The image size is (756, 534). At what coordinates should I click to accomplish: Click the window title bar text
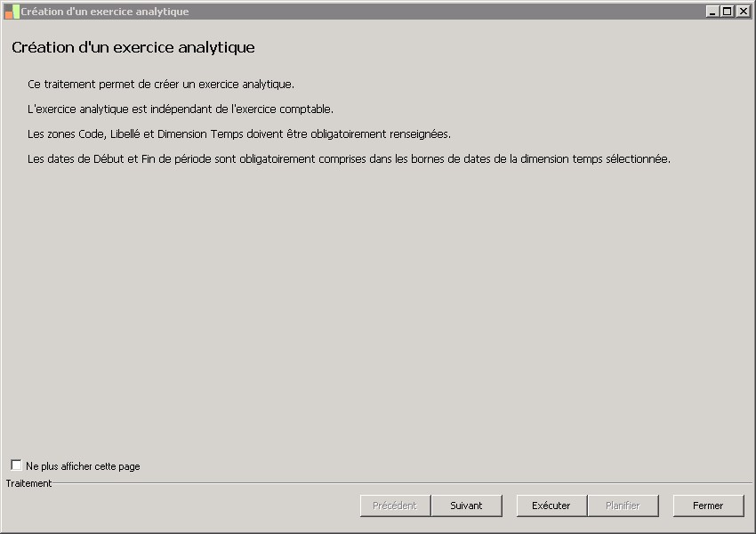pyautogui.click(x=105, y=12)
